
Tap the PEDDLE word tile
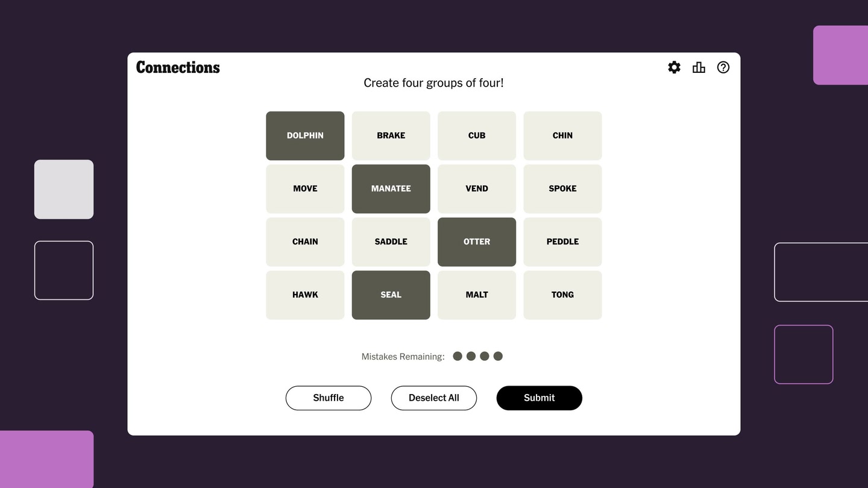562,242
